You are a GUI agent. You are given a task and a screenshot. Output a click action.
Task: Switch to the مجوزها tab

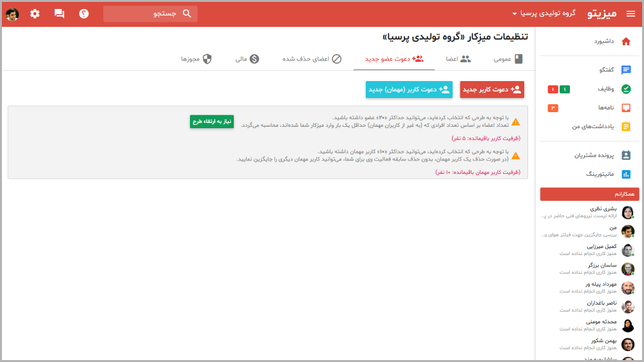click(x=196, y=59)
